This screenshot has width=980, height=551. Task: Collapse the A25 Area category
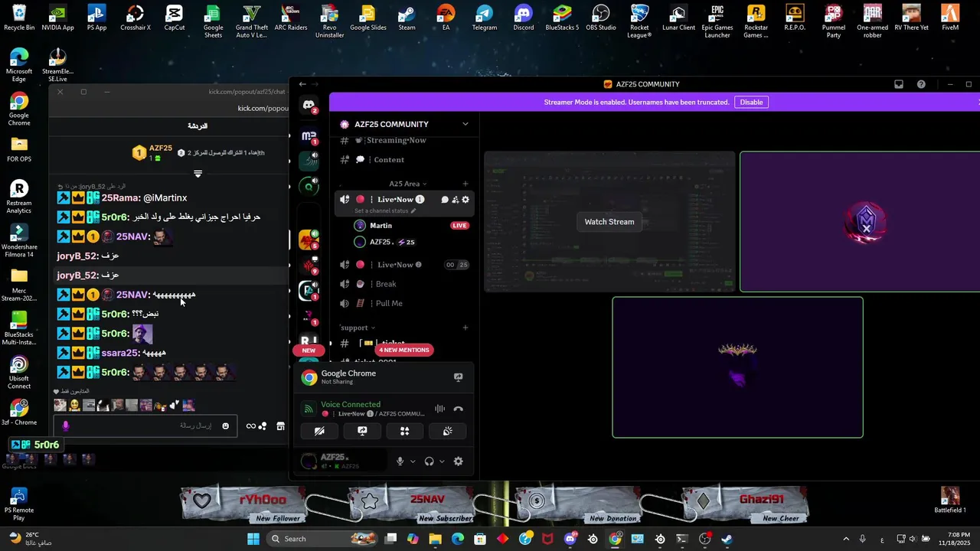(407, 184)
